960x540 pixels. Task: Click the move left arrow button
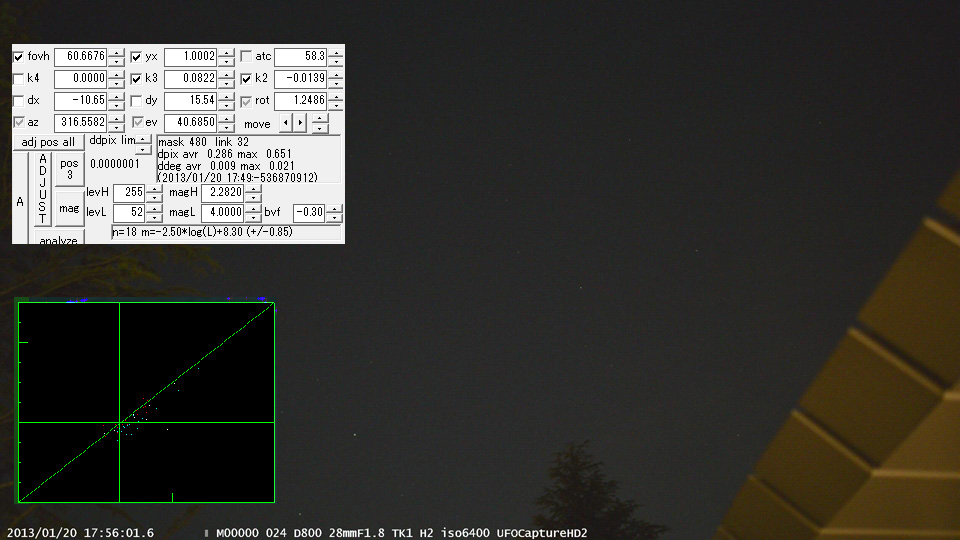(285, 122)
